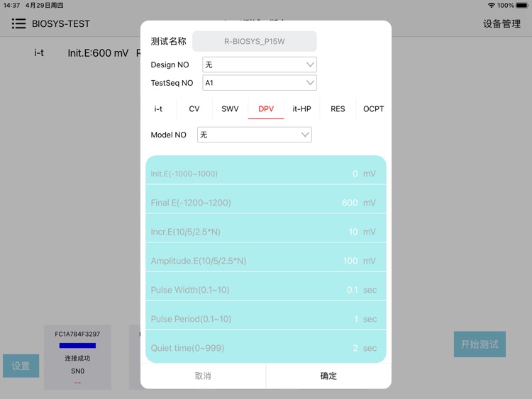
Task: Click the BIOSYS-TEST title
Action: click(61, 23)
